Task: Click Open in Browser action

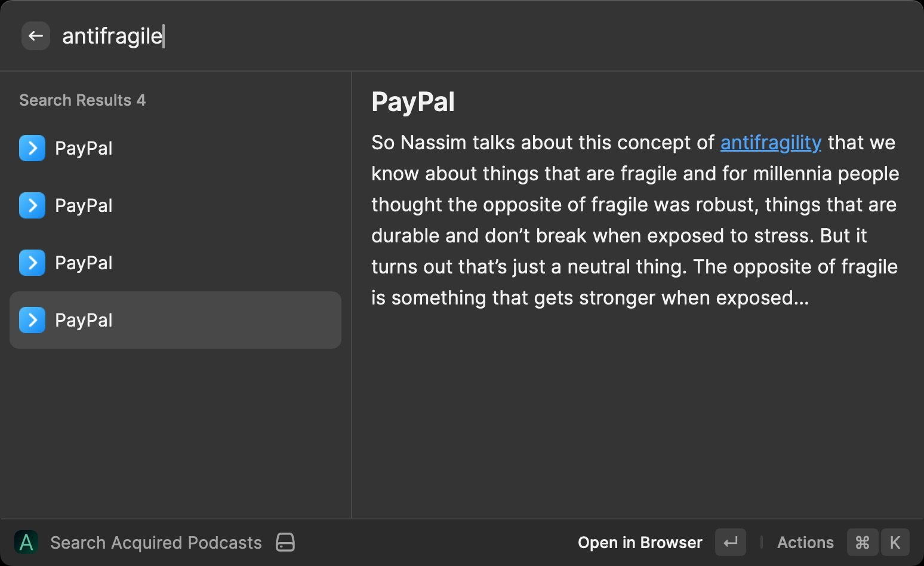Action: click(x=640, y=542)
